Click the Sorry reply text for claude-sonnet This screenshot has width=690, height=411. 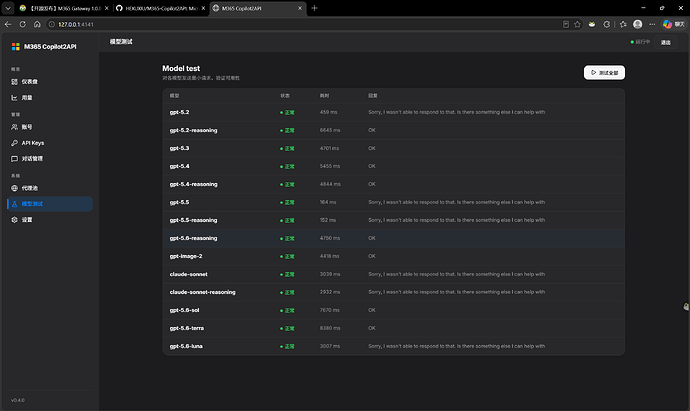click(456, 274)
